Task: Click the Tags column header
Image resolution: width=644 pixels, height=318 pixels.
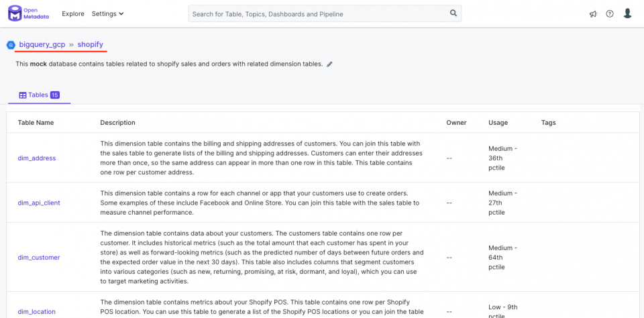Action: click(548, 122)
